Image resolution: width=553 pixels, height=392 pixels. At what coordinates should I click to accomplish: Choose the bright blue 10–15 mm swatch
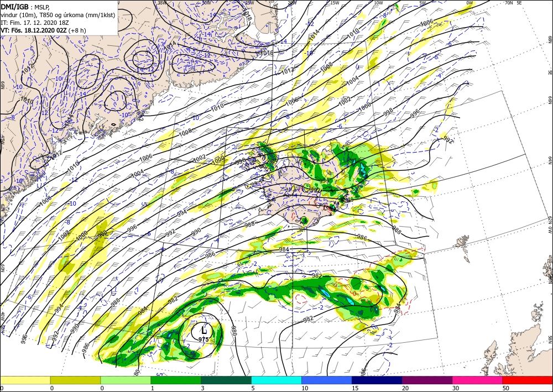coord(327,380)
